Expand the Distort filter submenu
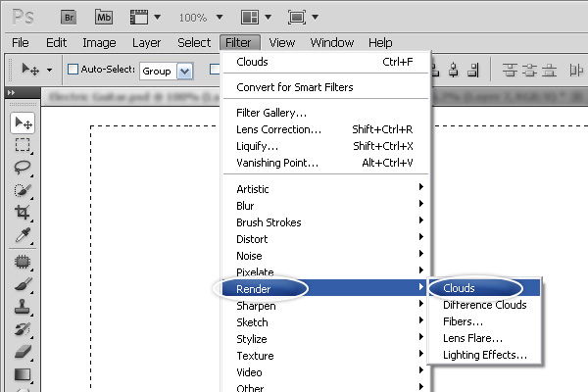 coord(325,239)
